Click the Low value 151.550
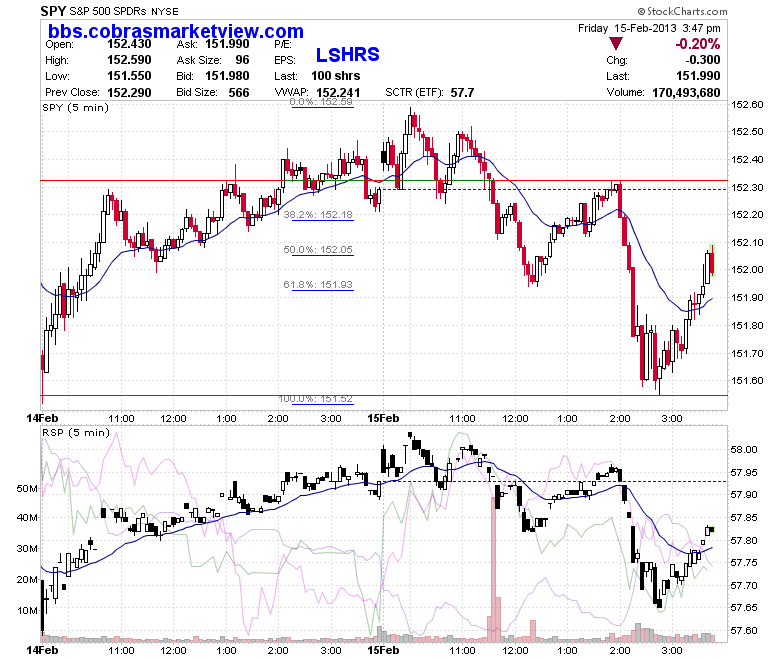This screenshot has height=659, width=780. tap(129, 76)
